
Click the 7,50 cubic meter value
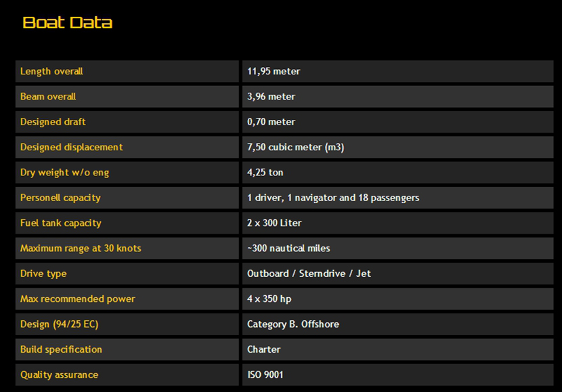(x=295, y=147)
